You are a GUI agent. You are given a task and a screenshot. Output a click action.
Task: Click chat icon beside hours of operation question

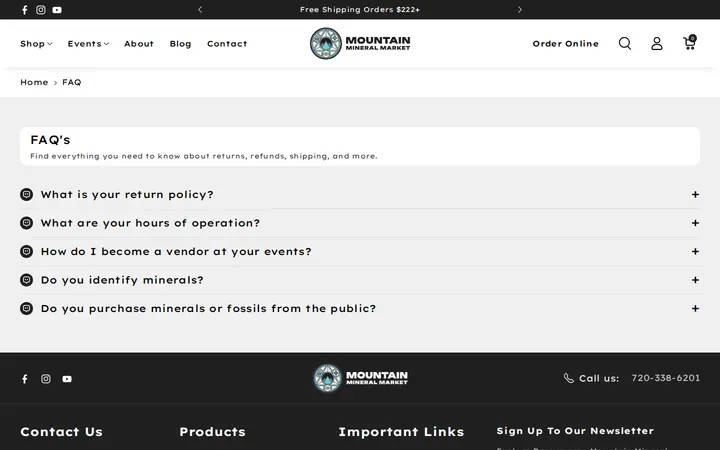coord(27,223)
